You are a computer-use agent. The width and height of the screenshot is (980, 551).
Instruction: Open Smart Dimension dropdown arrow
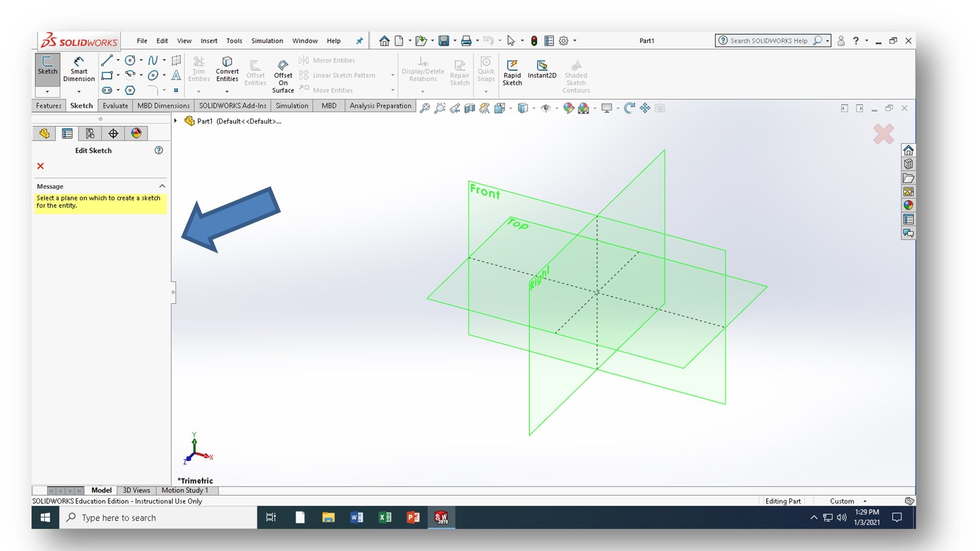click(79, 92)
